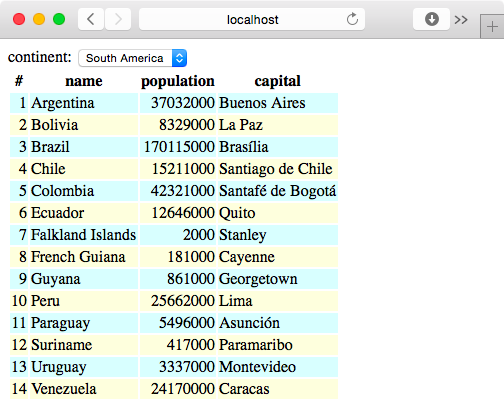
Task: Click the 'Quito' capital cell
Action: point(278,213)
